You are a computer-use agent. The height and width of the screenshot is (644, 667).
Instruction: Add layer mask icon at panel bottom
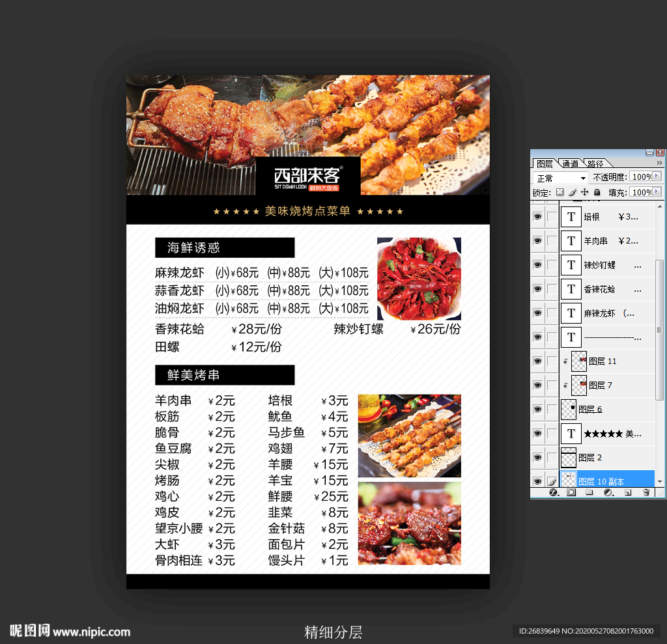(571, 492)
